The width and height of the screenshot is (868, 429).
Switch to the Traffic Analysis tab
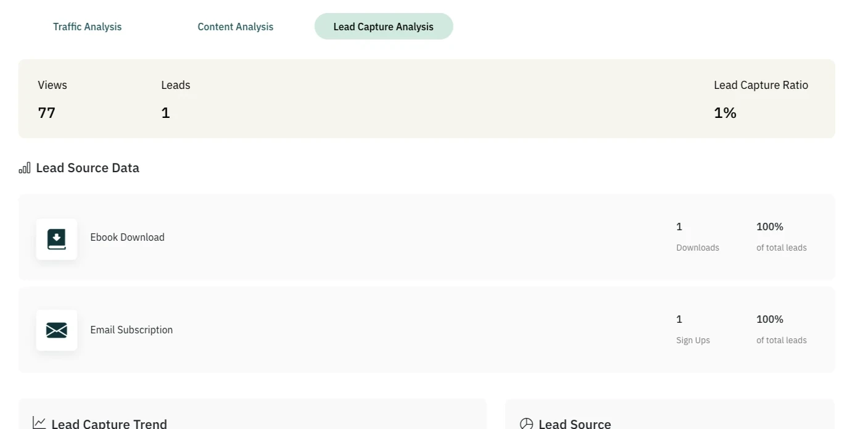click(x=87, y=26)
